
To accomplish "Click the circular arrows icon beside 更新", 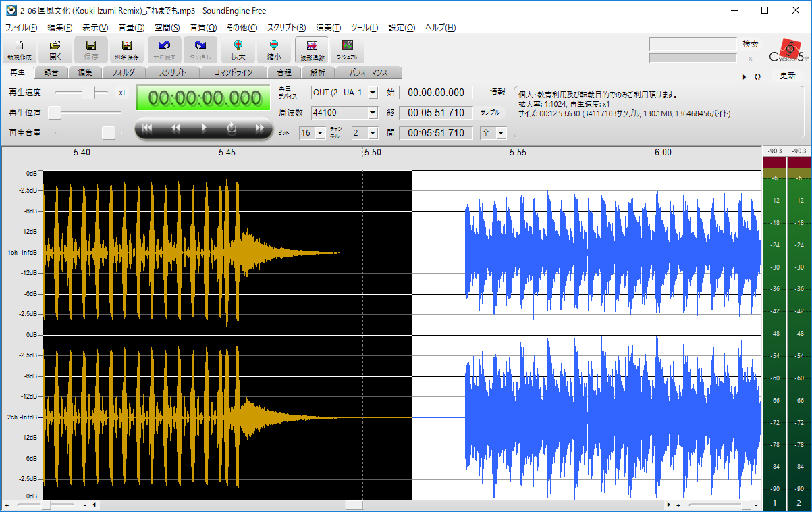I will pyautogui.click(x=757, y=76).
